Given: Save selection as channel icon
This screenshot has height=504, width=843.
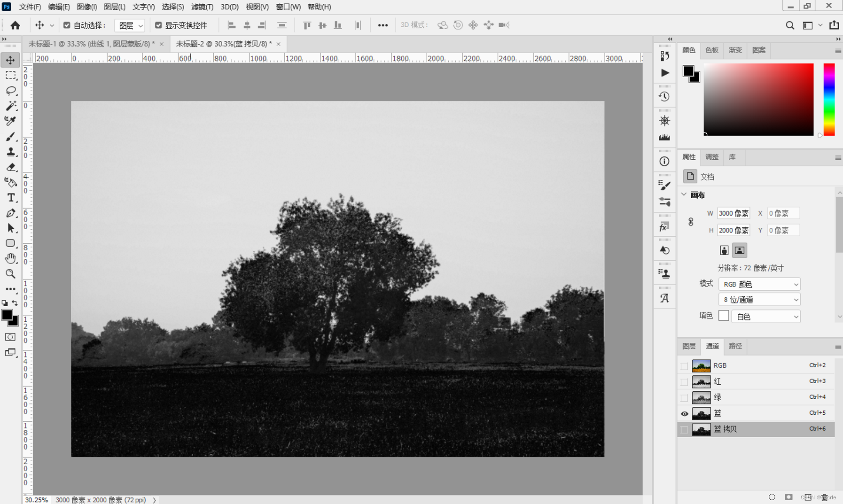Looking at the screenshot, I should [x=788, y=497].
